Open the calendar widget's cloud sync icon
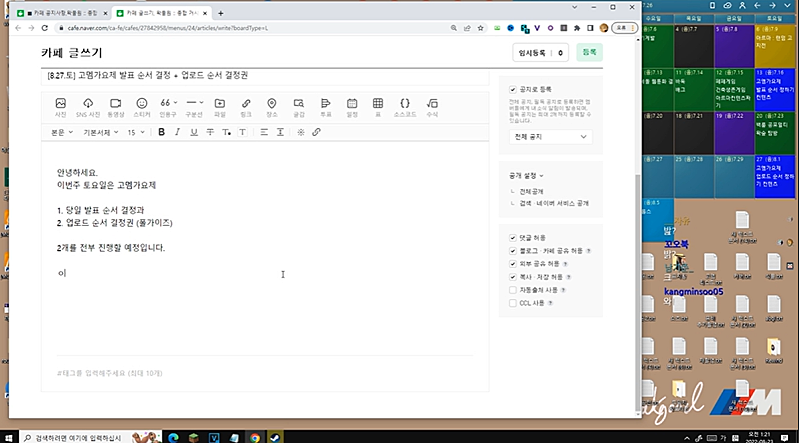The width and height of the screenshot is (800, 443). coord(728,5)
